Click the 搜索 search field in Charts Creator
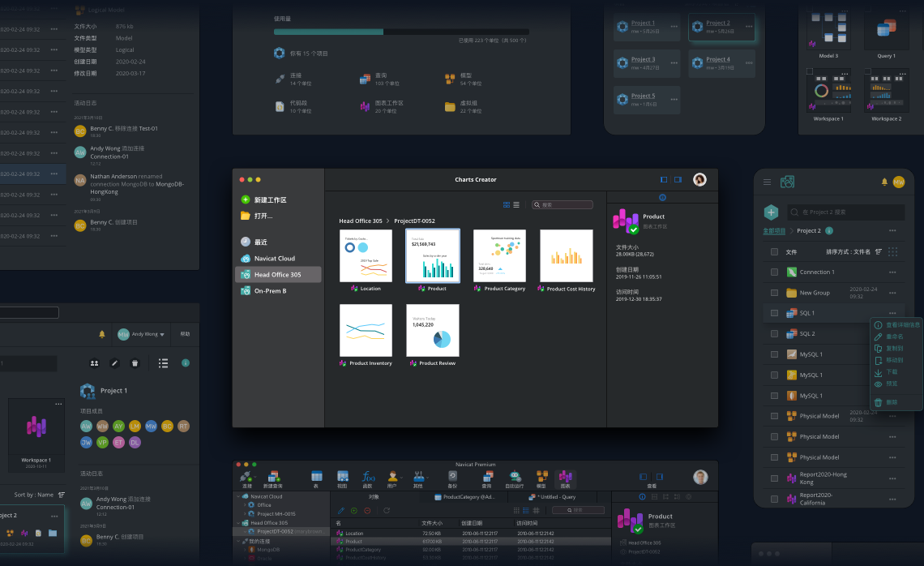The image size is (924, 566). [563, 204]
